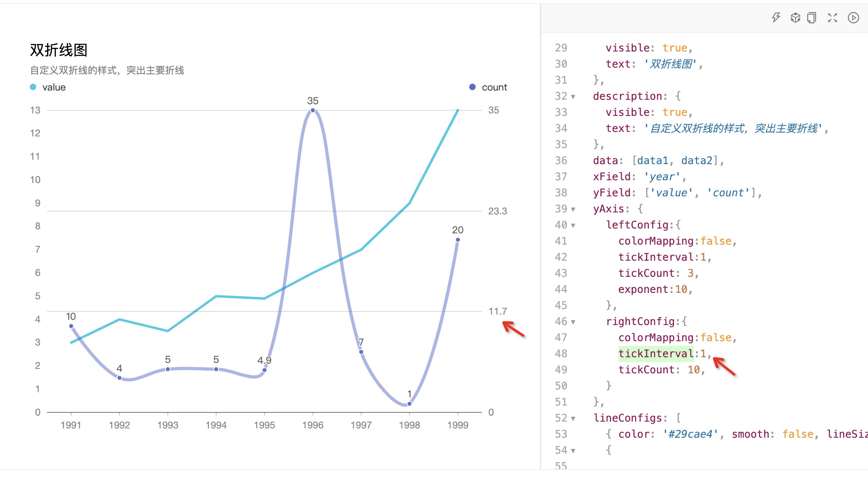Expand the preview to fullscreen
868x486 pixels.
(x=833, y=18)
